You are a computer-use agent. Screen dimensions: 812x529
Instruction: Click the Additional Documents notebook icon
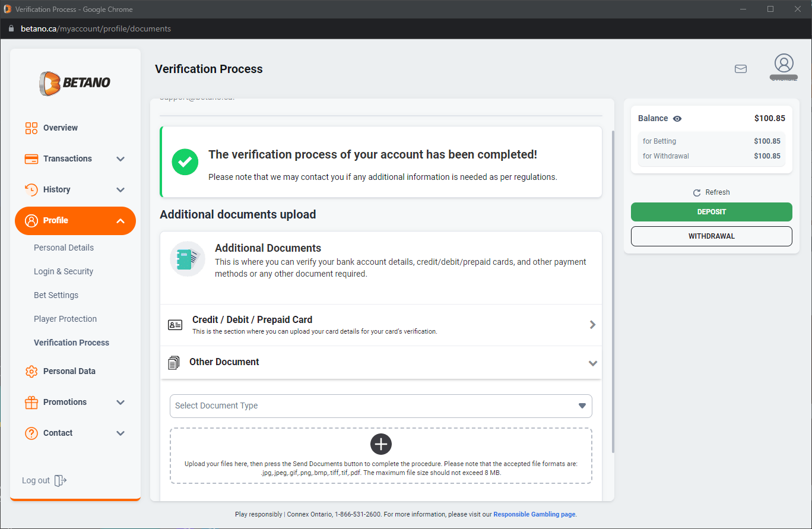click(x=188, y=259)
